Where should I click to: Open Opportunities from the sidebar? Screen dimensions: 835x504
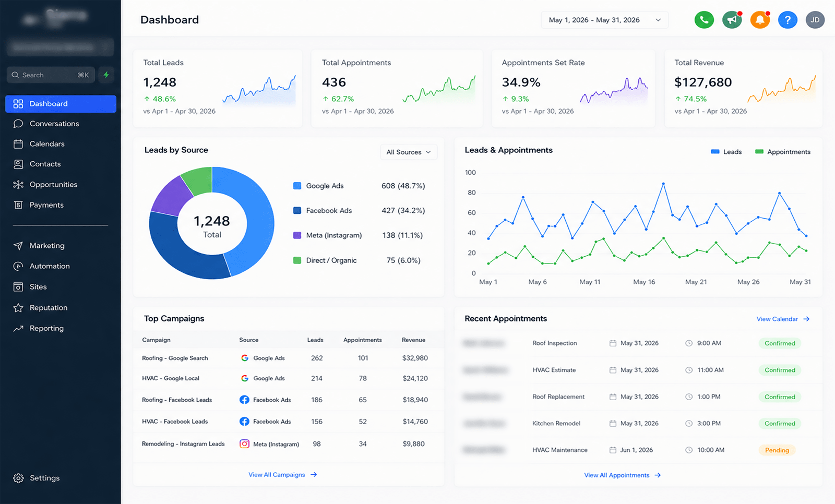53,185
